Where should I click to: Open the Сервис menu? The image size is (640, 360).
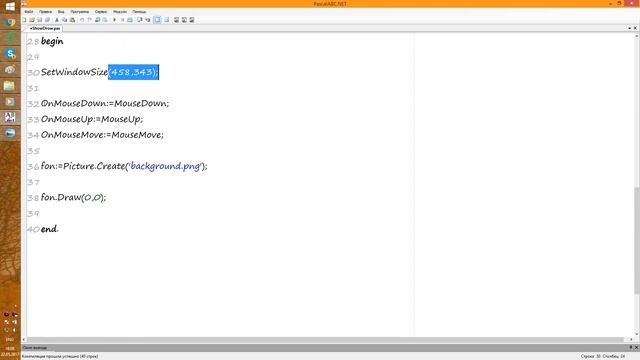101,11
